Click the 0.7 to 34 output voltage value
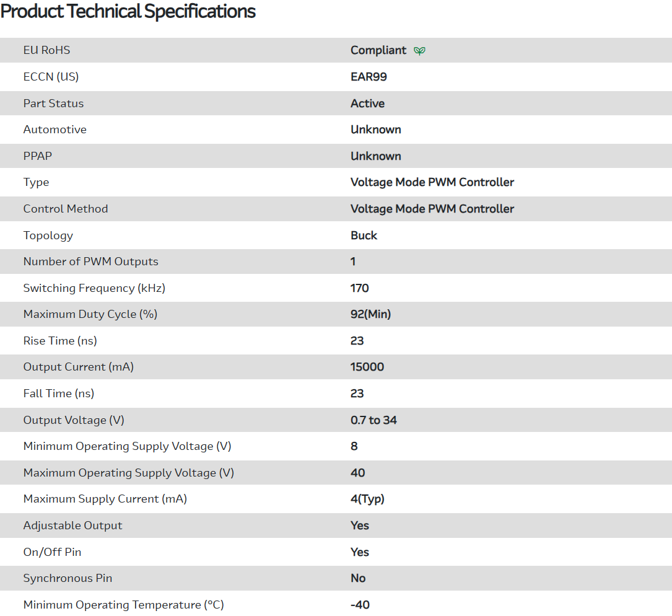 [373, 420]
